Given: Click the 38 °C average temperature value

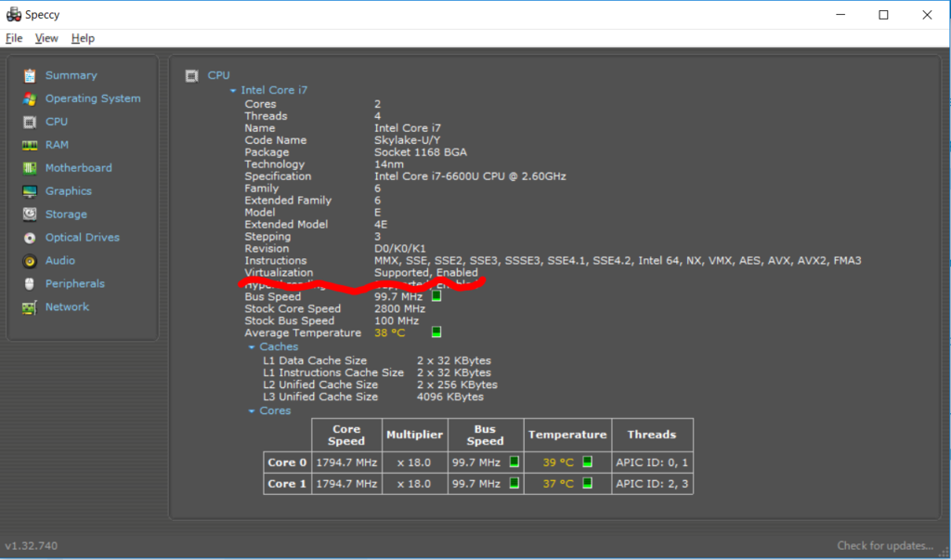Looking at the screenshot, I should 389,332.
